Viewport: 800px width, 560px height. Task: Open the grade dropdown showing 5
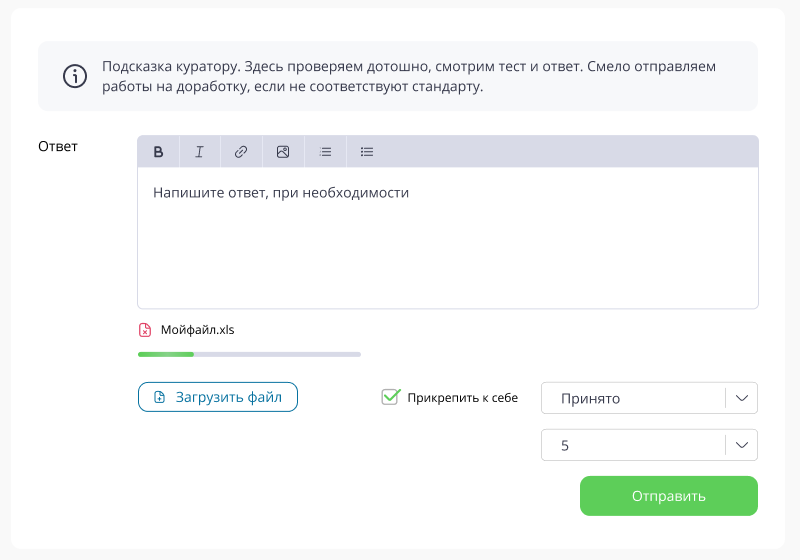(649, 445)
